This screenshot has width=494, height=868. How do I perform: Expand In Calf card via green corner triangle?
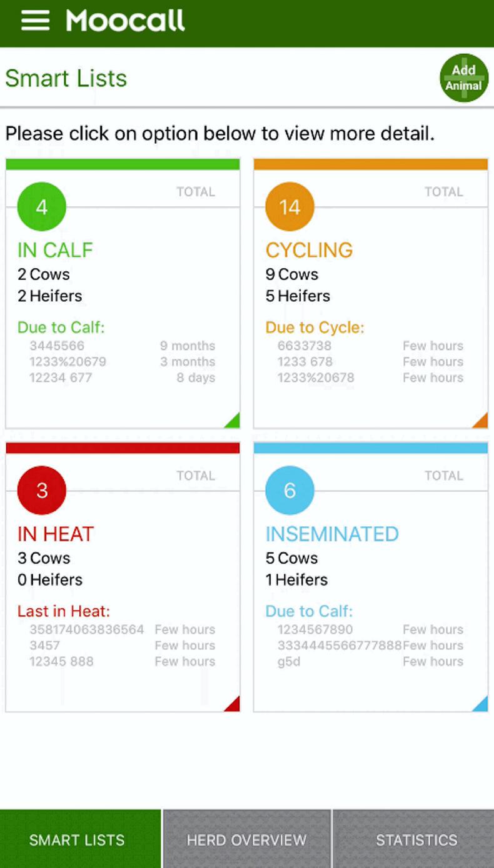pyautogui.click(x=233, y=421)
